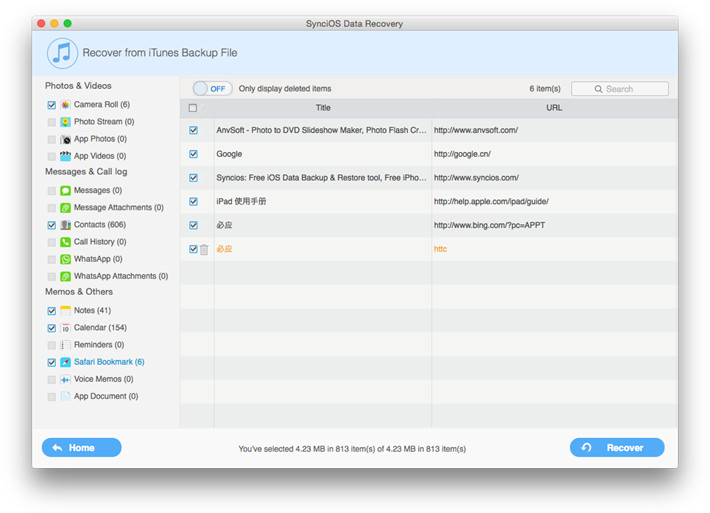
Task: Click the trash icon on deleted bookmark row
Action: click(x=204, y=249)
